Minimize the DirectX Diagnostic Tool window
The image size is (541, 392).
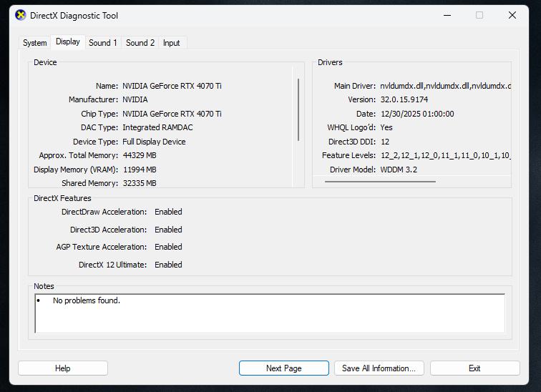447,15
